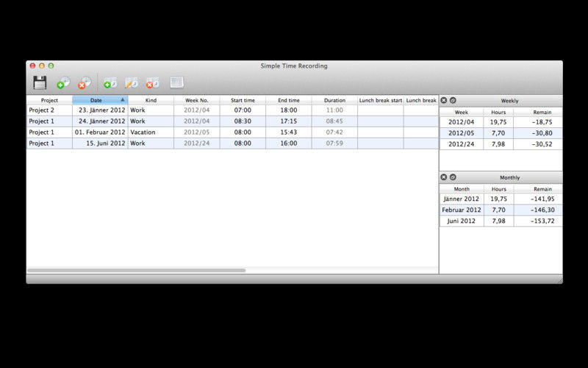Add a new project with green plus icon

(x=63, y=82)
